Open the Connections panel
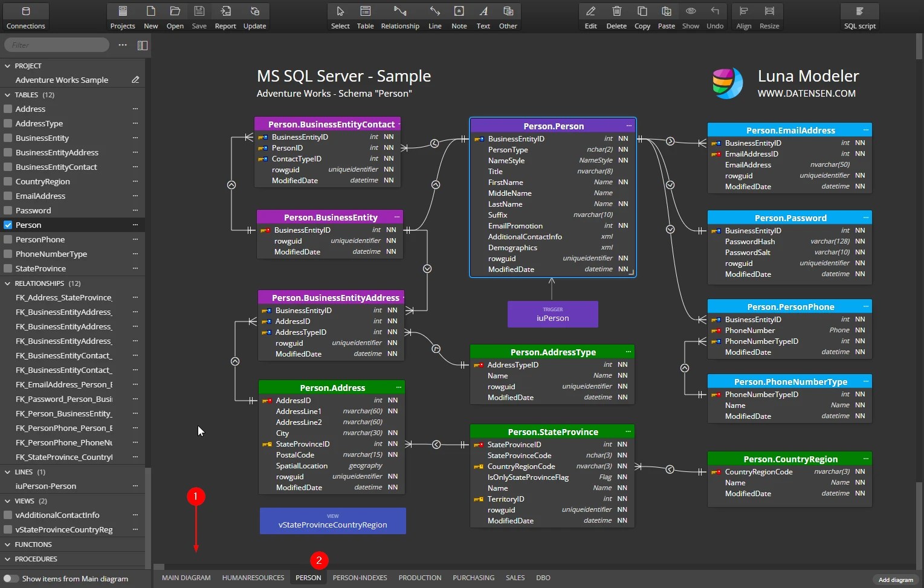Image resolution: width=924 pixels, height=588 pixels. point(25,16)
